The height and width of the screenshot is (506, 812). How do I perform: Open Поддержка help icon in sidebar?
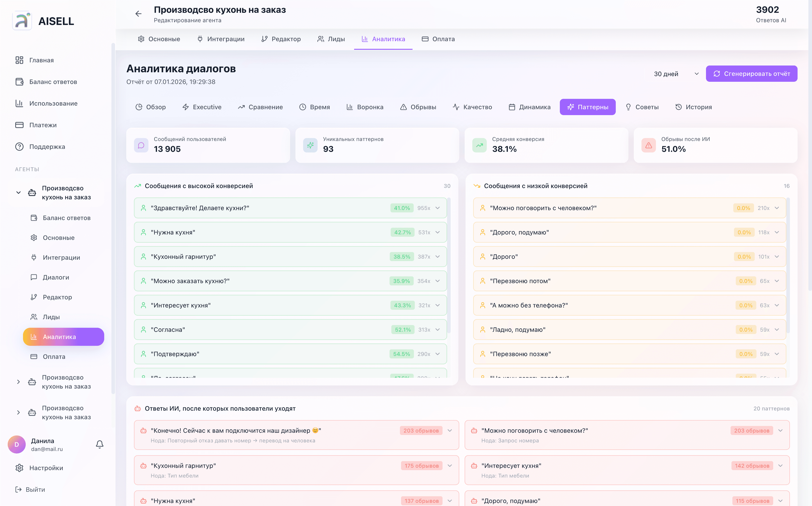click(19, 147)
